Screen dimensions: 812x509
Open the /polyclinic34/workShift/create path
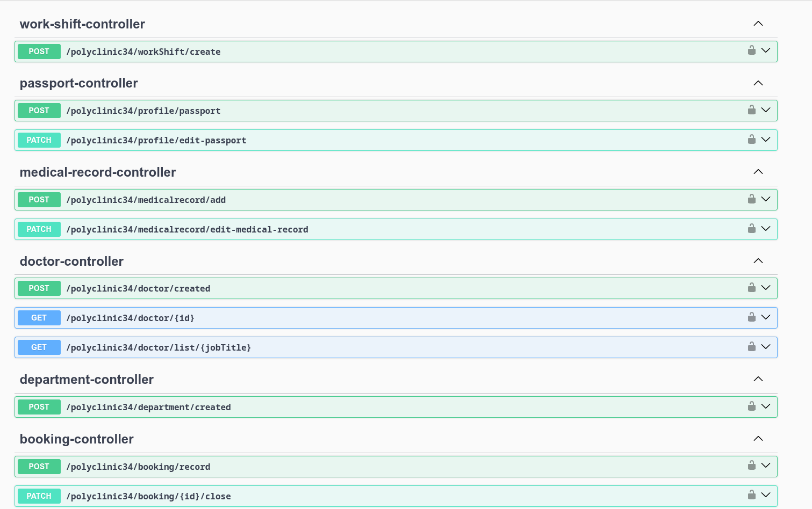click(143, 52)
